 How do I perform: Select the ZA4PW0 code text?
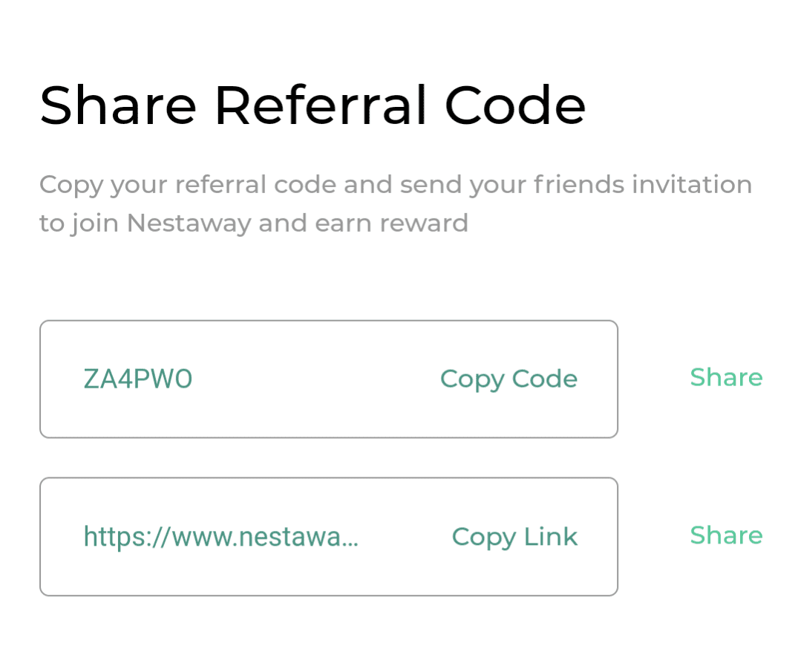138,379
